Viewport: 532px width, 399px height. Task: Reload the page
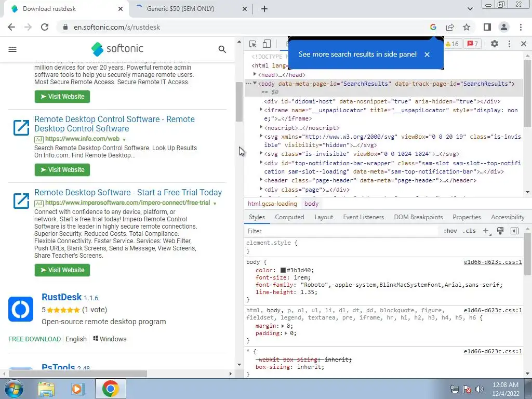point(45,27)
